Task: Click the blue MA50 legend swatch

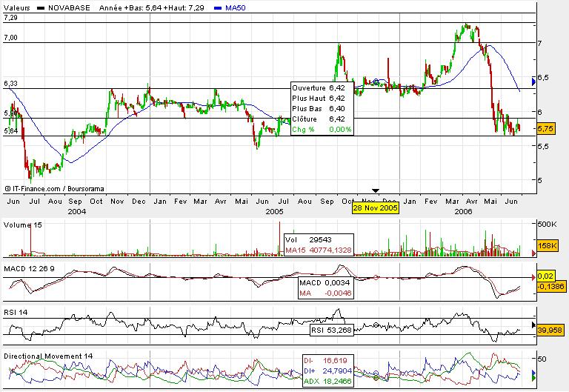Action: pos(218,8)
